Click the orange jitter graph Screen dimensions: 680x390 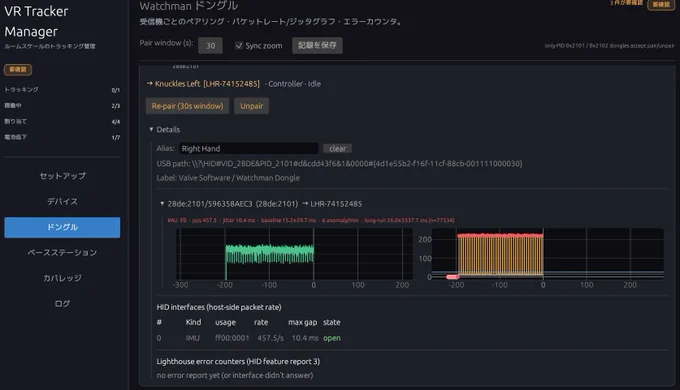pyautogui.click(x=547, y=254)
